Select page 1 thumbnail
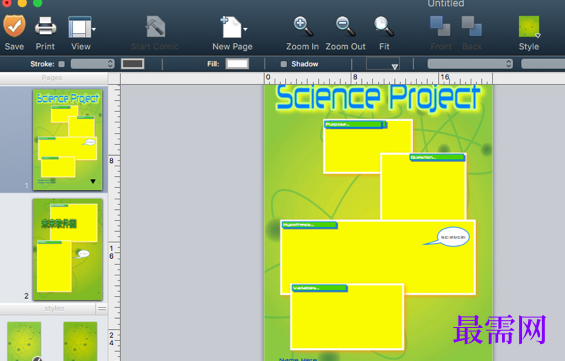565x361 pixels. (68, 140)
